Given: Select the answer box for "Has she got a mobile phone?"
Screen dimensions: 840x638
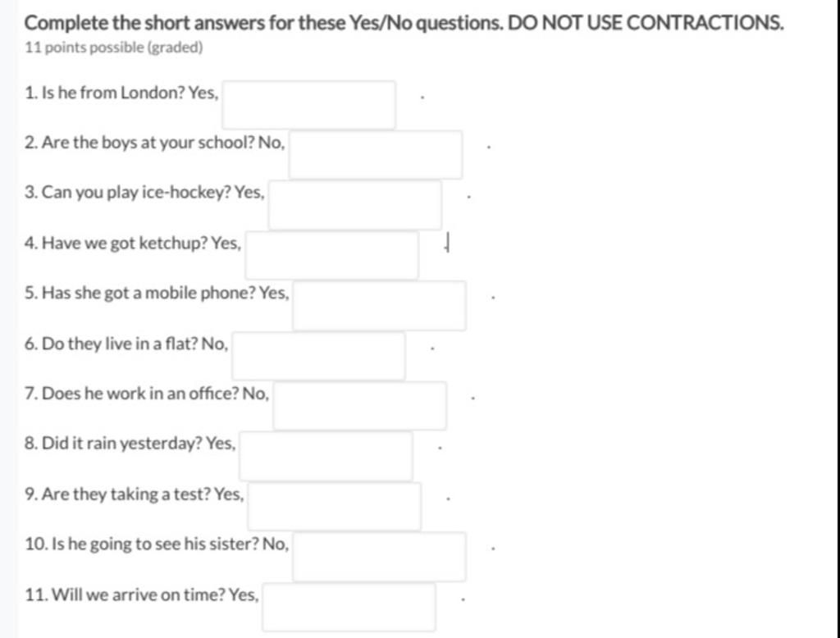Looking at the screenshot, I should coord(379,305).
